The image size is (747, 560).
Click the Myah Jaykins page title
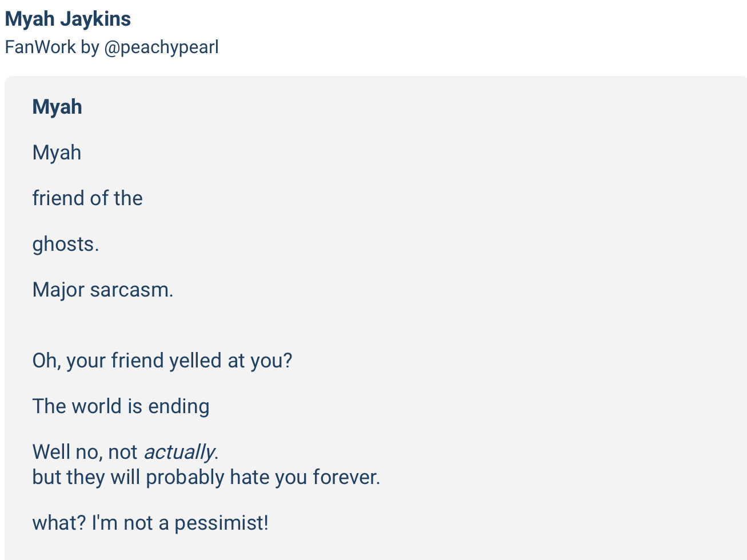[67, 19]
